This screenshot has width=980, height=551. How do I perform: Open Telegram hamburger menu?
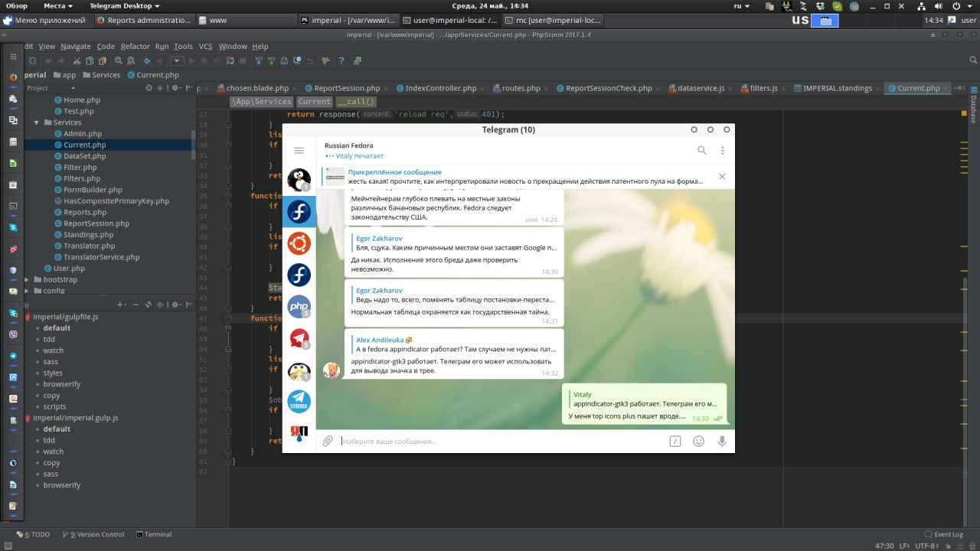[299, 151]
